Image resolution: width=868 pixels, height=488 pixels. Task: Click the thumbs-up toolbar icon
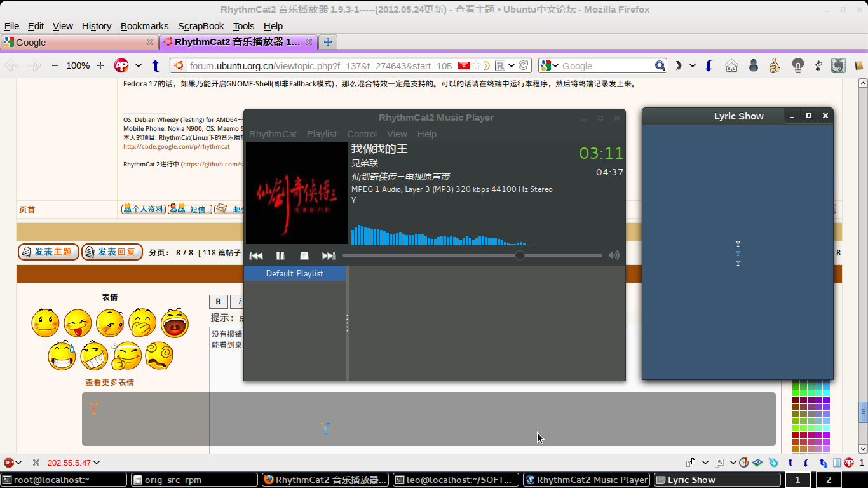[774, 65]
